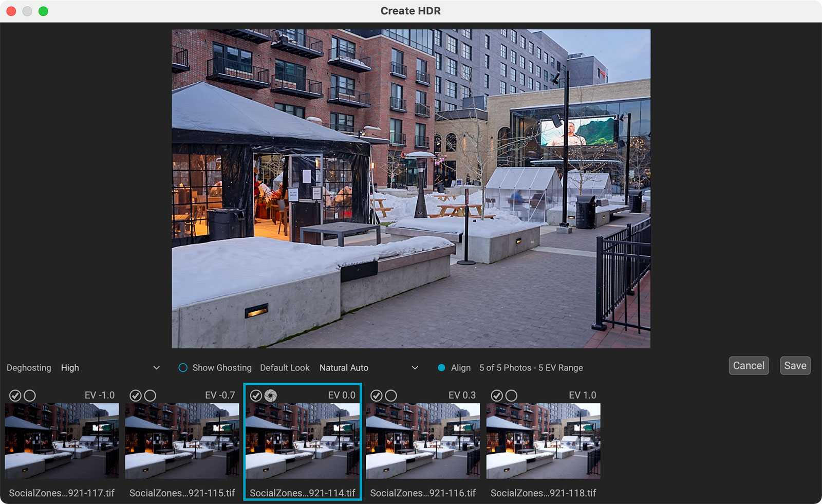Mark EV 0.3 photo as reference frame
The image size is (822, 504).
[391, 396]
